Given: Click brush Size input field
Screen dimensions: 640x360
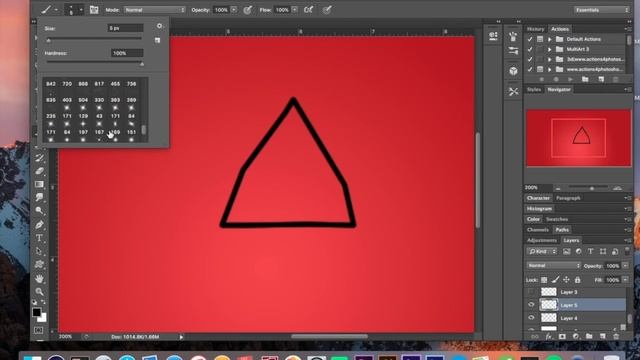Looking at the screenshot, I should tap(126, 28).
